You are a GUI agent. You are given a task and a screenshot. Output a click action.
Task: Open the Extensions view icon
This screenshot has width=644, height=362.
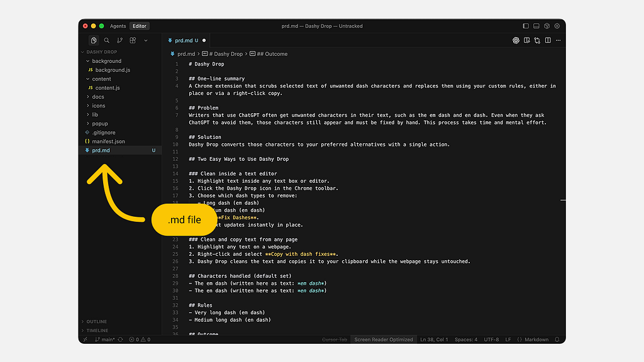133,40
